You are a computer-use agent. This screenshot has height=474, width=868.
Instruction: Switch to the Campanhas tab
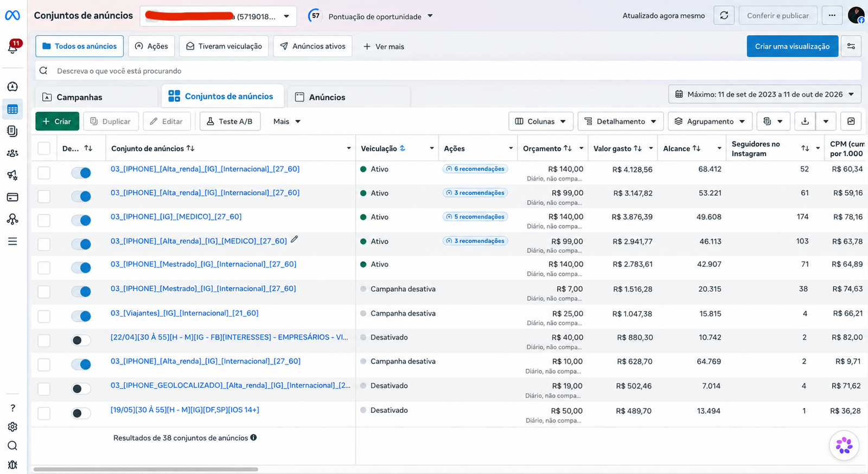(x=97, y=97)
